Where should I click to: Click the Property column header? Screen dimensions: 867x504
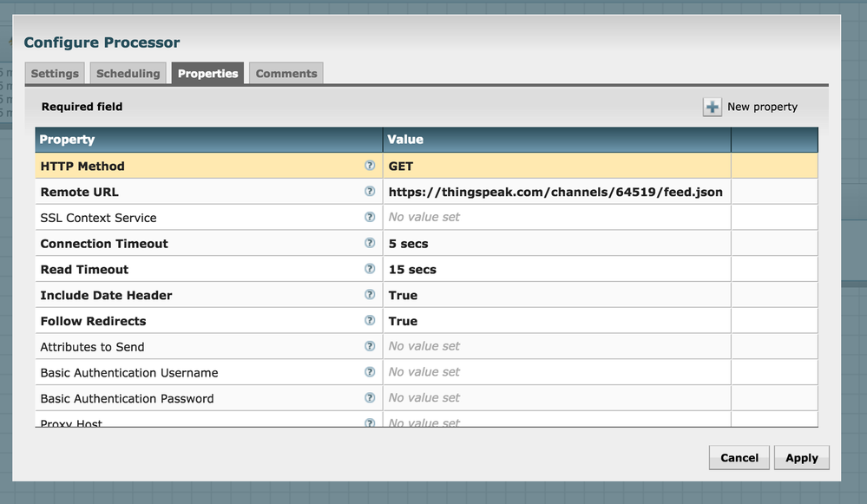click(x=209, y=140)
